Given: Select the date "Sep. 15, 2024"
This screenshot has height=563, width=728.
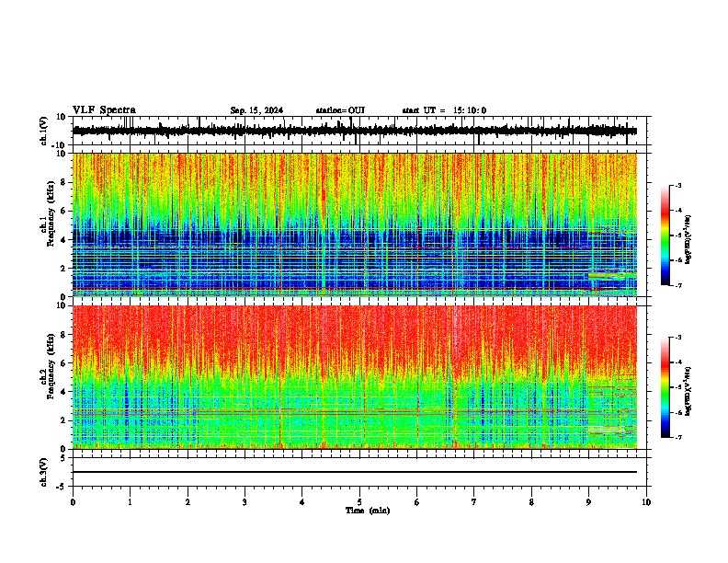Looking at the screenshot, I should click(256, 110).
